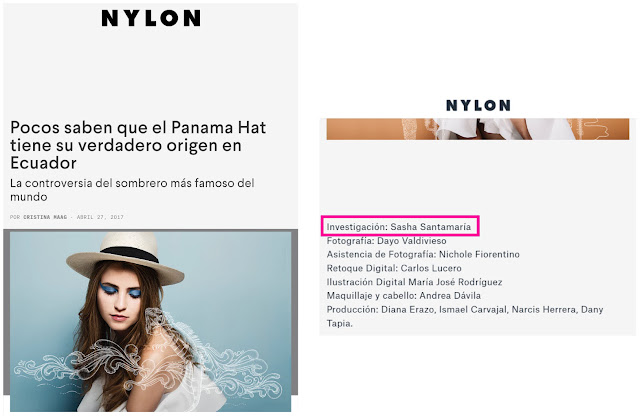Viewport: 640px width, 416px height.
Task: Click the orange banner image strip
Action: (478, 129)
